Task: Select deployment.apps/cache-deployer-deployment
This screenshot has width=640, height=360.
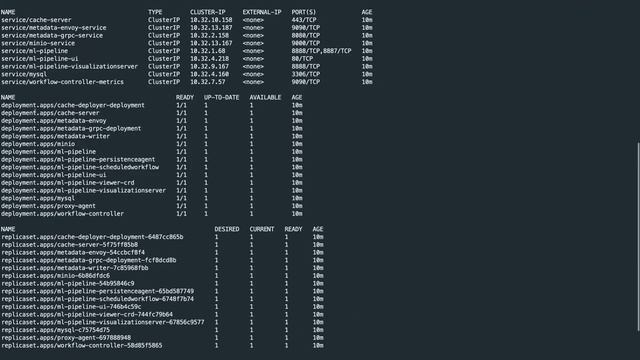Action: pos(73,105)
